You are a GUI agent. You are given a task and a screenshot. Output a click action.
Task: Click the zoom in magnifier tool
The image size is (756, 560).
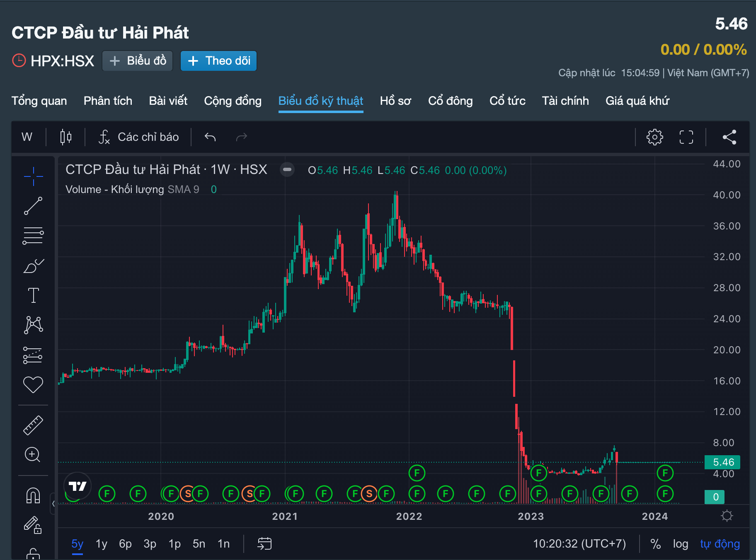[x=32, y=454]
